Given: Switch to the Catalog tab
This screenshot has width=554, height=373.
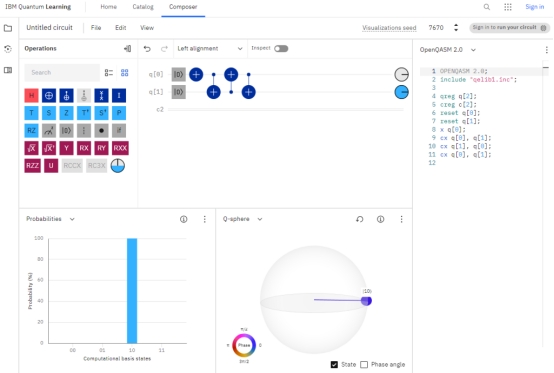Looking at the screenshot, I should 143,7.
